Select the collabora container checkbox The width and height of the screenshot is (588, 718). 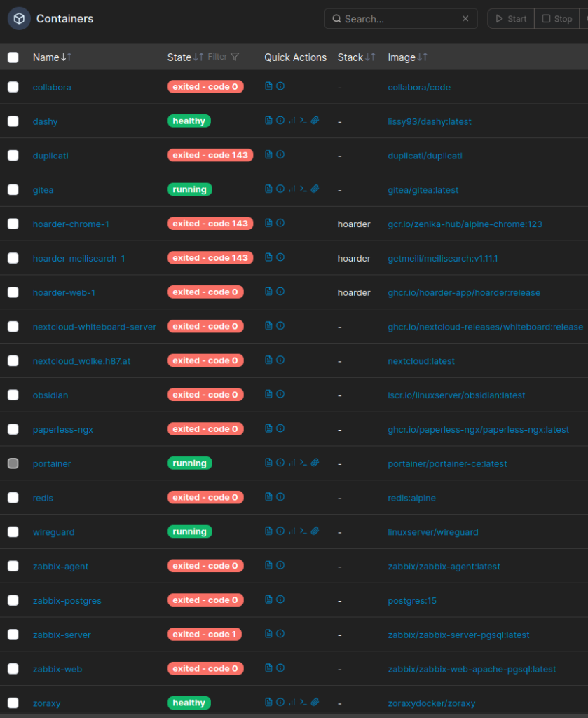pyautogui.click(x=13, y=87)
